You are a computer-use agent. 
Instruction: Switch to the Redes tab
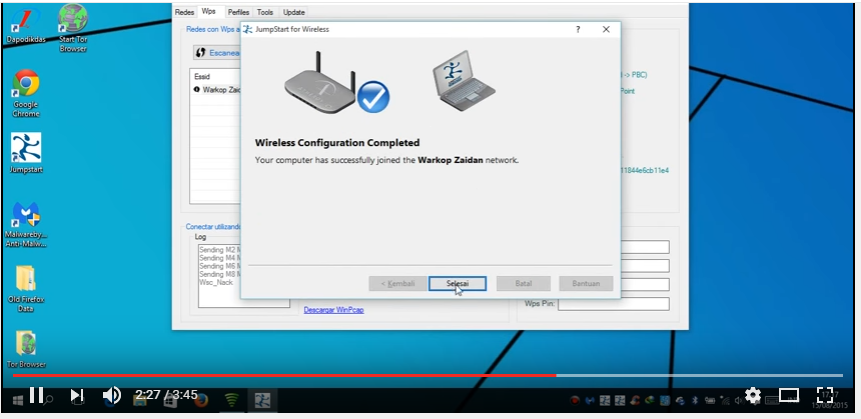coord(184,12)
